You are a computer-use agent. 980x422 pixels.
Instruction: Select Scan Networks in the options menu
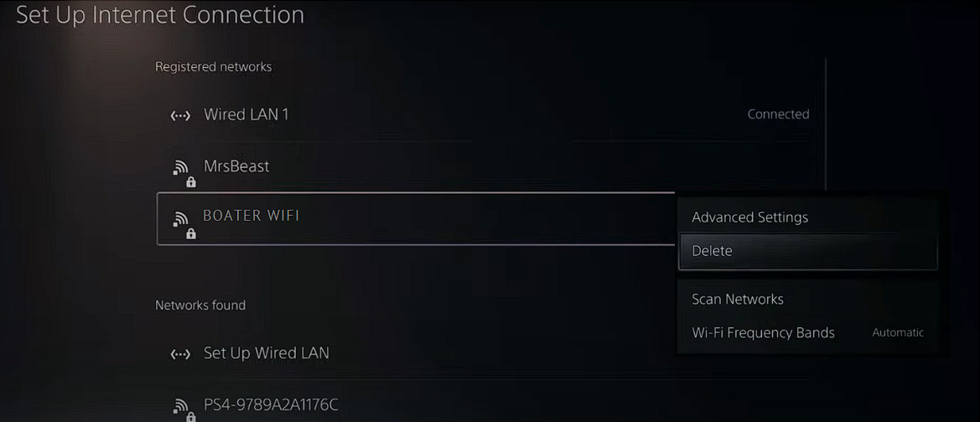[737, 300]
